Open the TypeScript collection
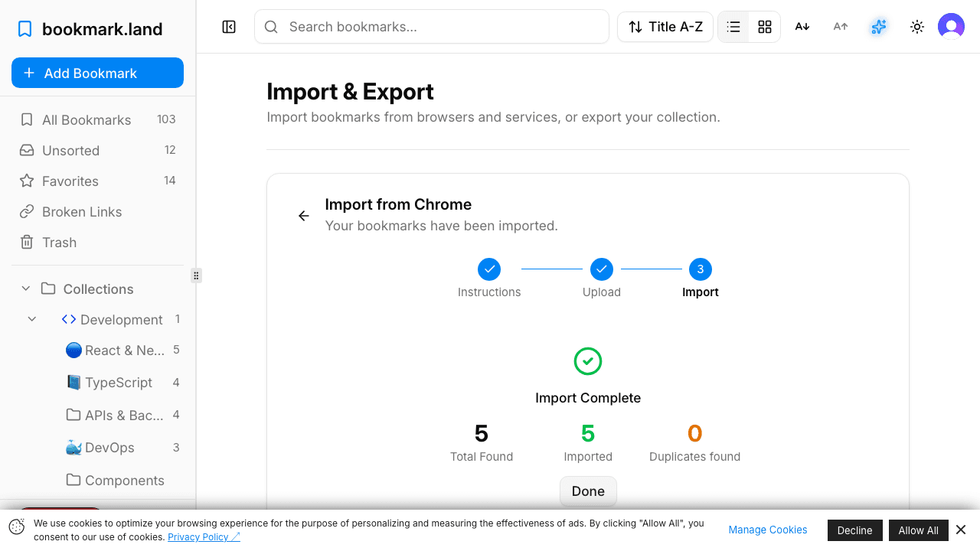 122,382
